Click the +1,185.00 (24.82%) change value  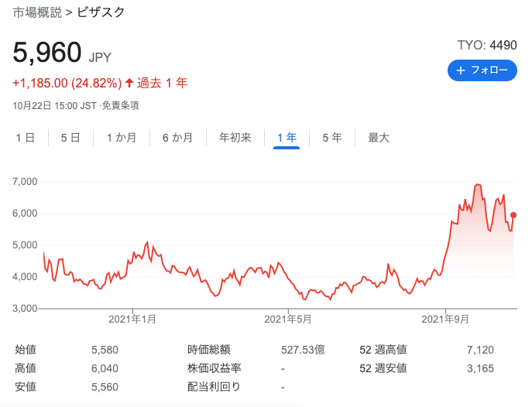coord(67,83)
